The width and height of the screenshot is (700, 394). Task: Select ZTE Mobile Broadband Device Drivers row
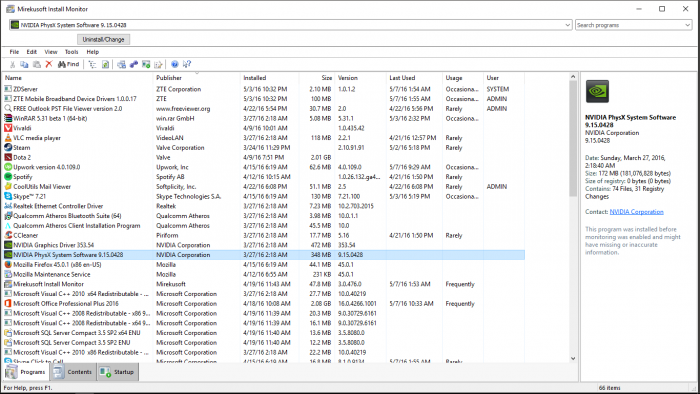coord(264,99)
